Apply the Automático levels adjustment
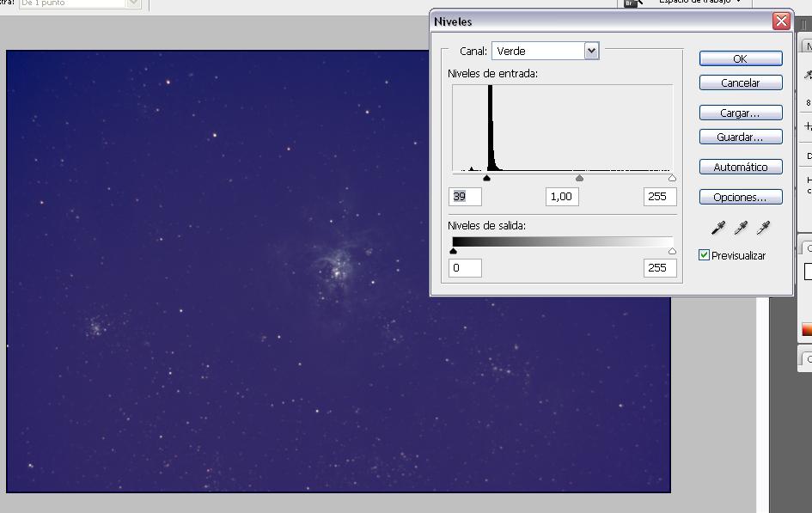This screenshot has height=513, width=812. 741,168
